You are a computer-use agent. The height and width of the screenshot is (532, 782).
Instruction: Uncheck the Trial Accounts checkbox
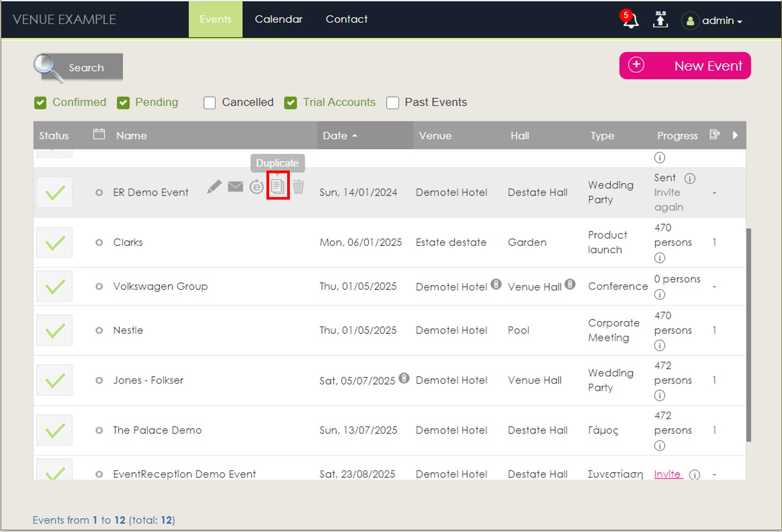point(290,103)
